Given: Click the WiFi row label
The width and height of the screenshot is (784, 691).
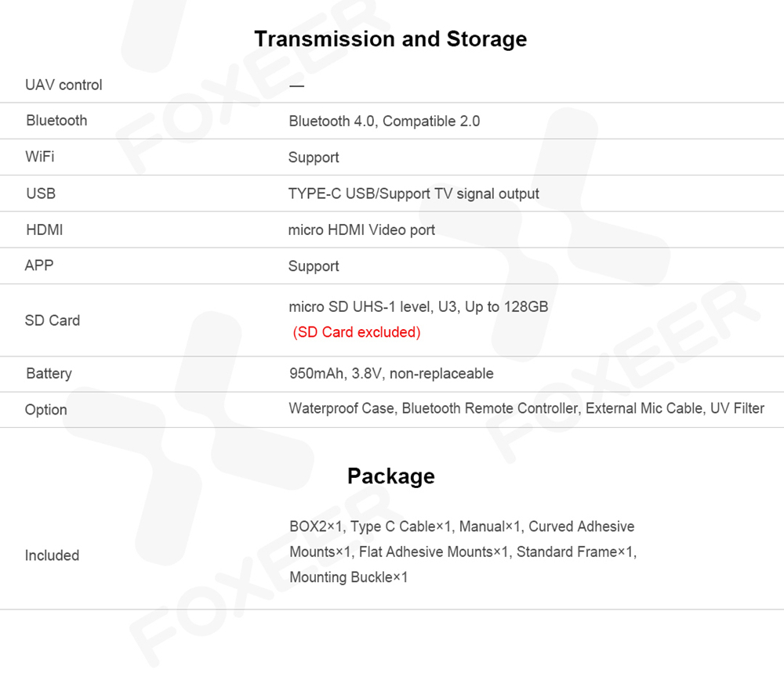Looking at the screenshot, I should [40, 157].
